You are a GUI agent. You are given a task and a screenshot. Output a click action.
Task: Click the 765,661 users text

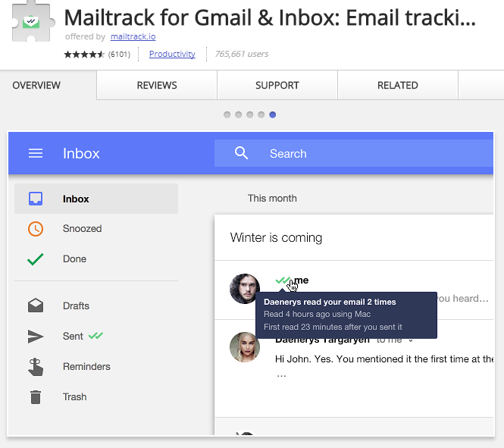242,54
